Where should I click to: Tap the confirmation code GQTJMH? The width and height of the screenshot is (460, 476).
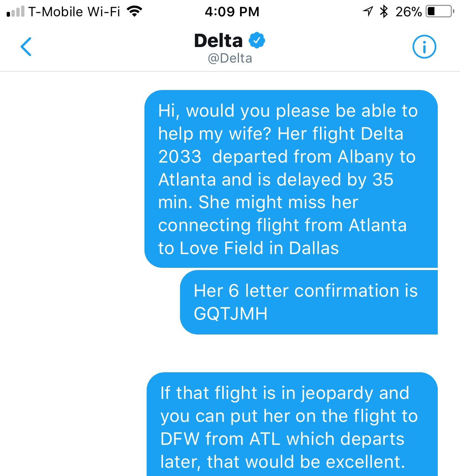tap(230, 314)
